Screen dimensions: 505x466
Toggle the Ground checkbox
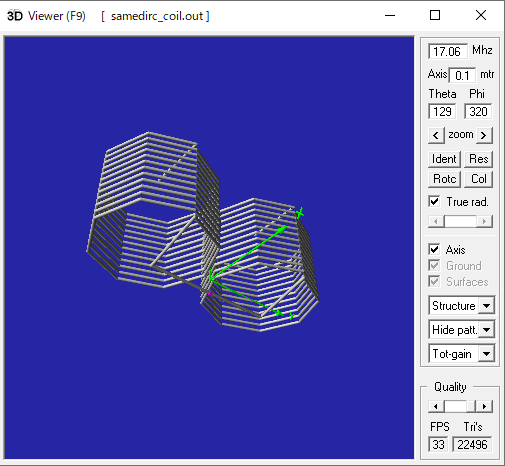pyautogui.click(x=434, y=266)
